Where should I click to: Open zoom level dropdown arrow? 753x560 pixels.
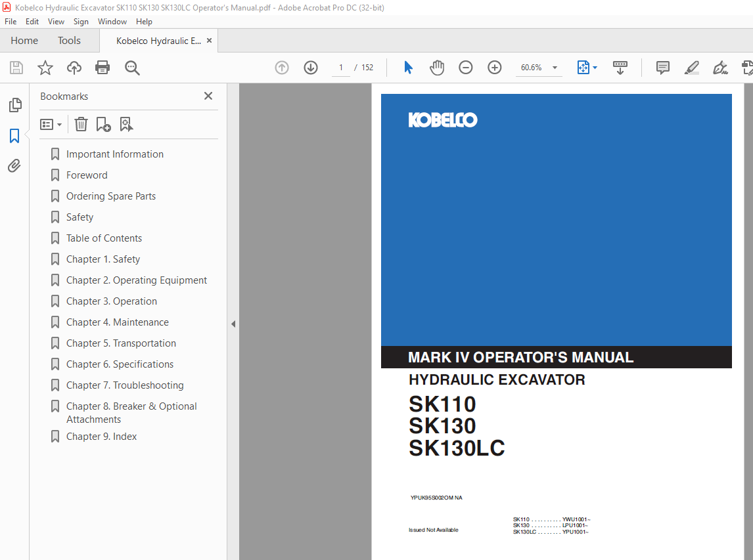coord(555,68)
